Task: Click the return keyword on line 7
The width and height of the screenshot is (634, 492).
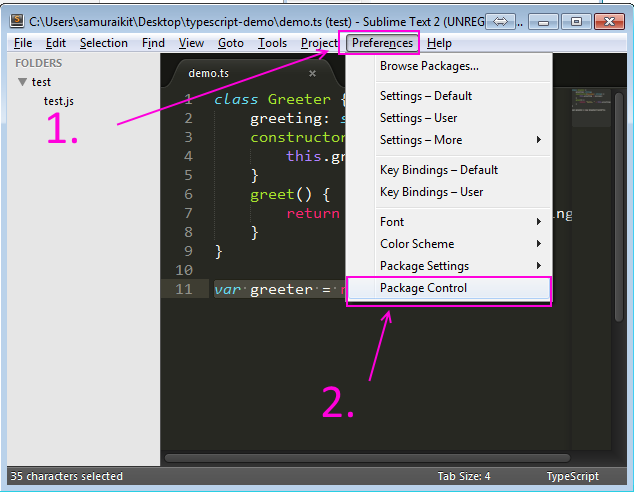Action: point(313,213)
